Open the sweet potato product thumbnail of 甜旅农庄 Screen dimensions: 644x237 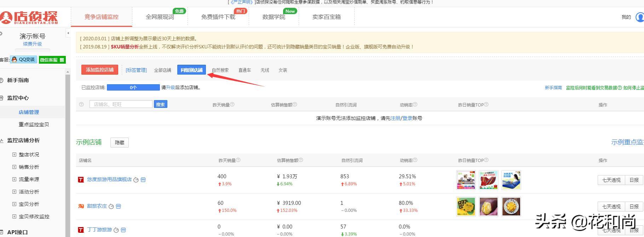489,207
